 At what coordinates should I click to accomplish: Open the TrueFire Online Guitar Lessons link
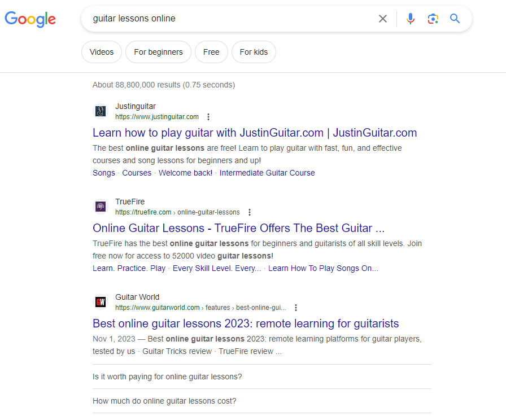[x=238, y=228]
